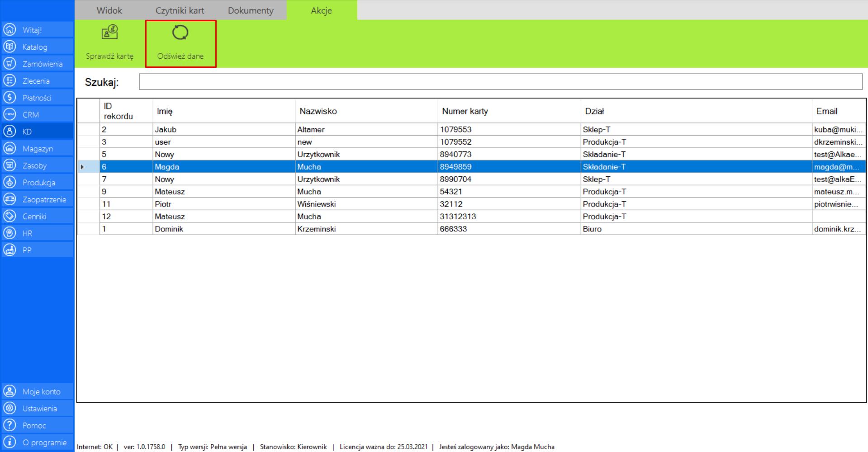Select the Biuro department cell
Image resolution: width=868 pixels, height=452 pixels.
[x=696, y=229]
